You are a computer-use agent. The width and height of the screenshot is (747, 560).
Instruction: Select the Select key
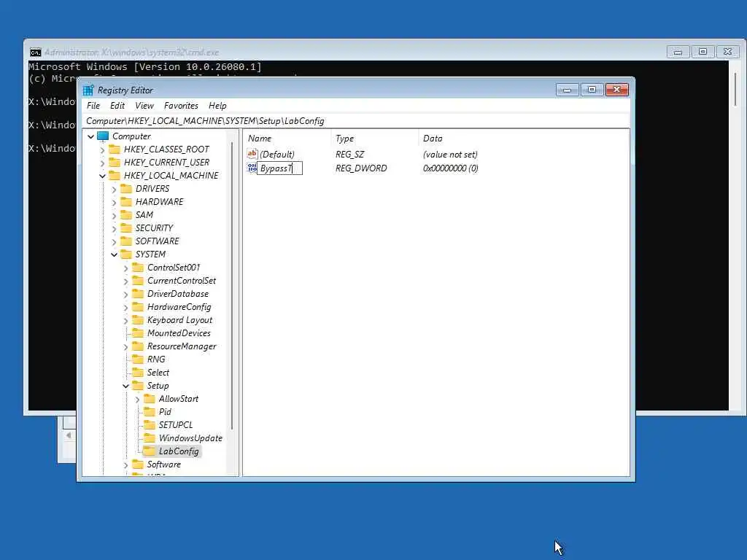(x=158, y=373)
